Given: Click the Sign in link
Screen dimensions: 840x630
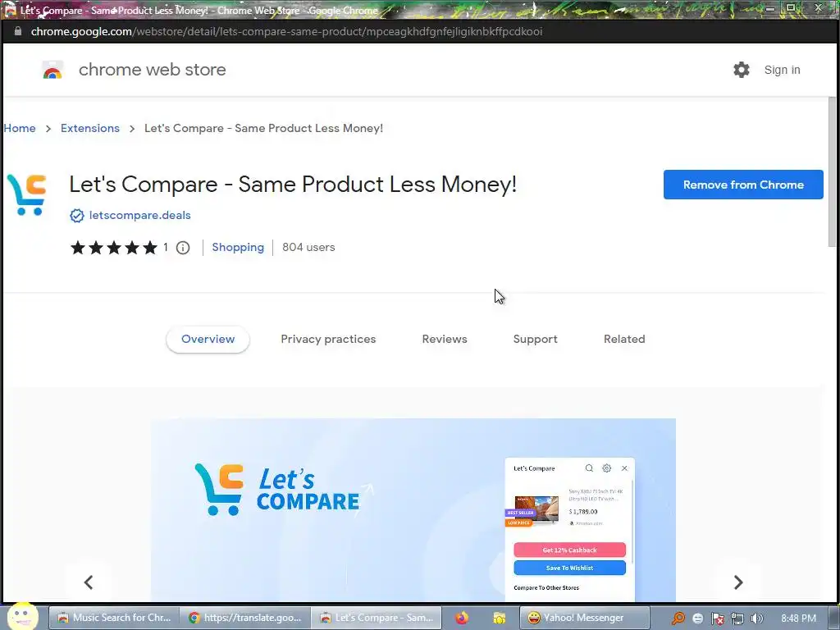Looking at the screenshot, I should point(782,70).
